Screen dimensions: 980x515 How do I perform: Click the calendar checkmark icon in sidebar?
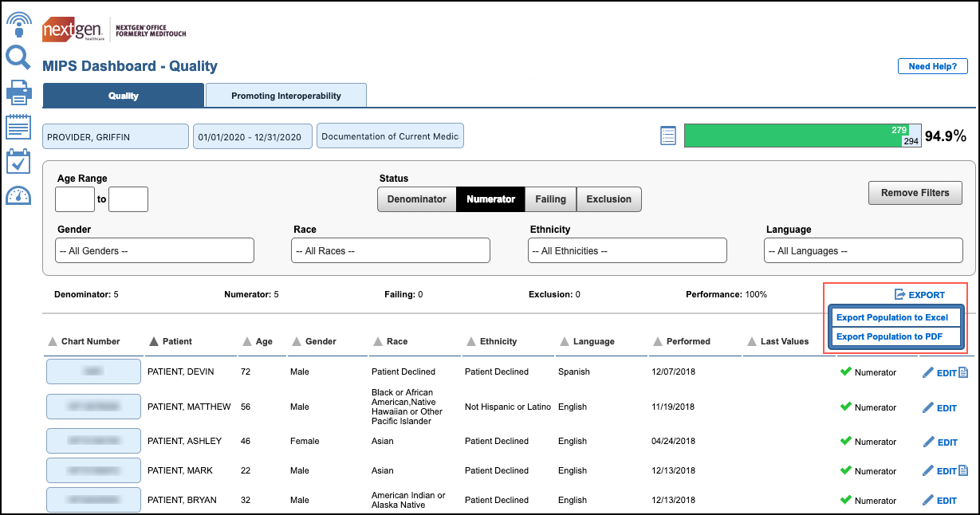(x=18, y=161)
